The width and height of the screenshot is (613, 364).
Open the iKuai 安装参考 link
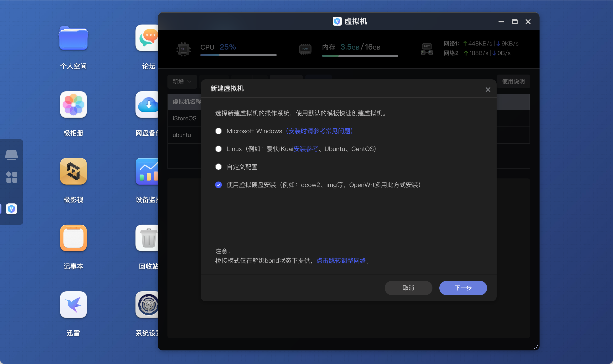(306, 149)
